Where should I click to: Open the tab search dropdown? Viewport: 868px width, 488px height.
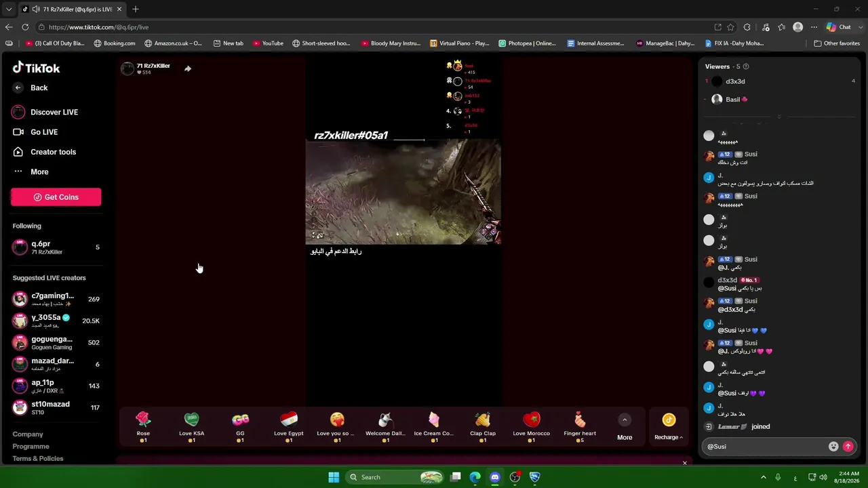[9, 9]
